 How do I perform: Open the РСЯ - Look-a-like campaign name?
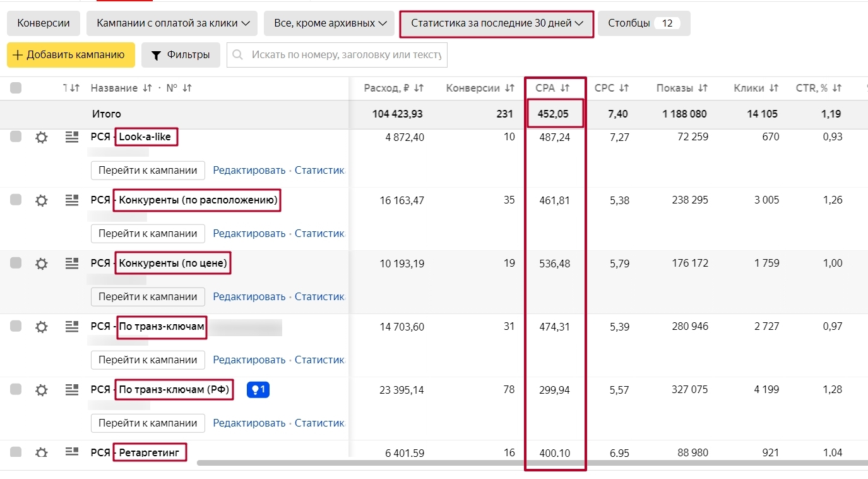point(131,136)
